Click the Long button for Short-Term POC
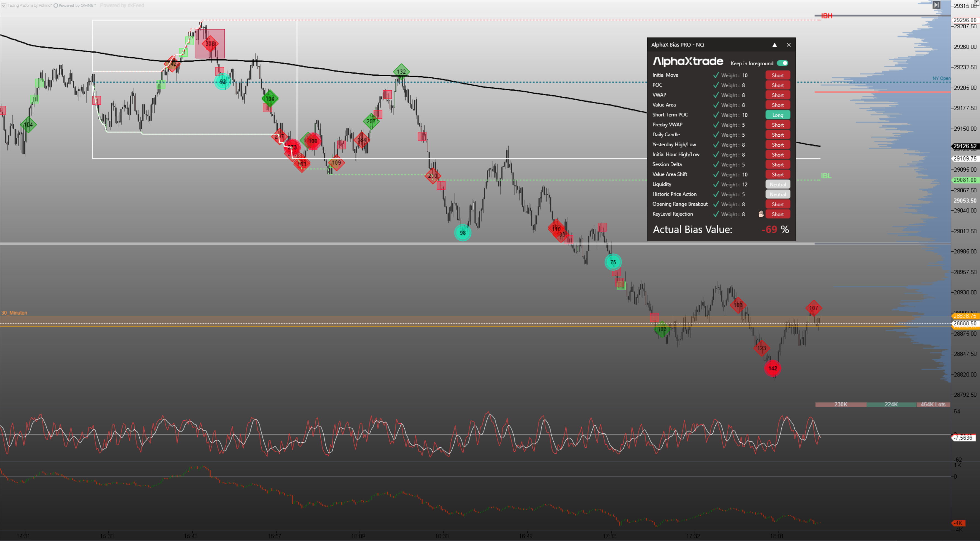980x541 pixels. (x=778, y=115)
